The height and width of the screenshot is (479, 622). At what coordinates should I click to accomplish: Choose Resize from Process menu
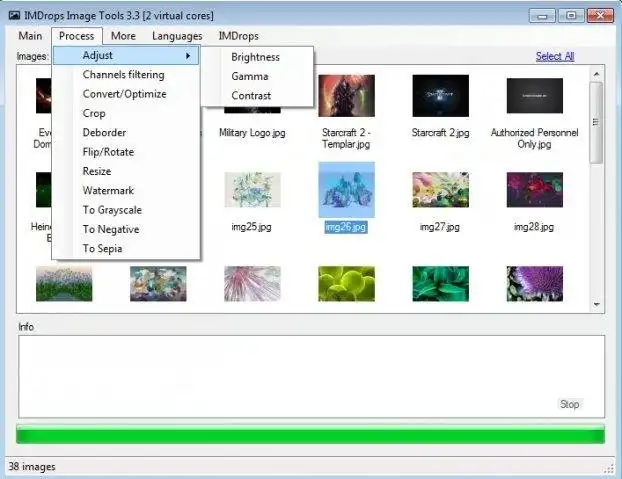tap(97, 171)
